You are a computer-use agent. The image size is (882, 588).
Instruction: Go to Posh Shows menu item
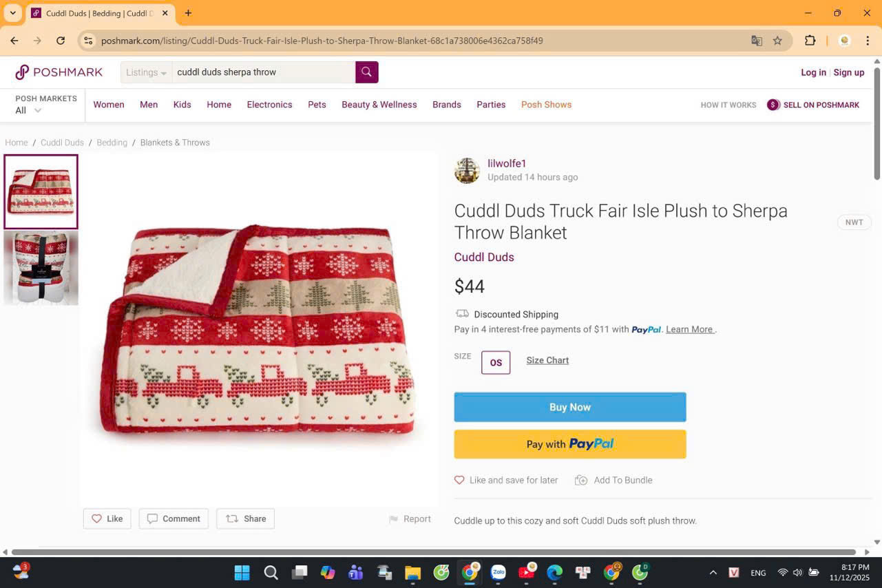pos(546,105)
